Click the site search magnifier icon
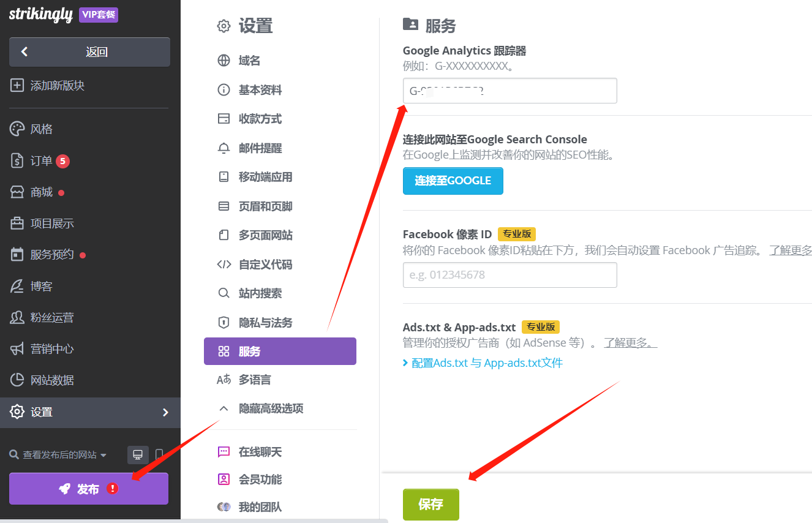This screenshot has width=812, height=523. click(224, 293)
